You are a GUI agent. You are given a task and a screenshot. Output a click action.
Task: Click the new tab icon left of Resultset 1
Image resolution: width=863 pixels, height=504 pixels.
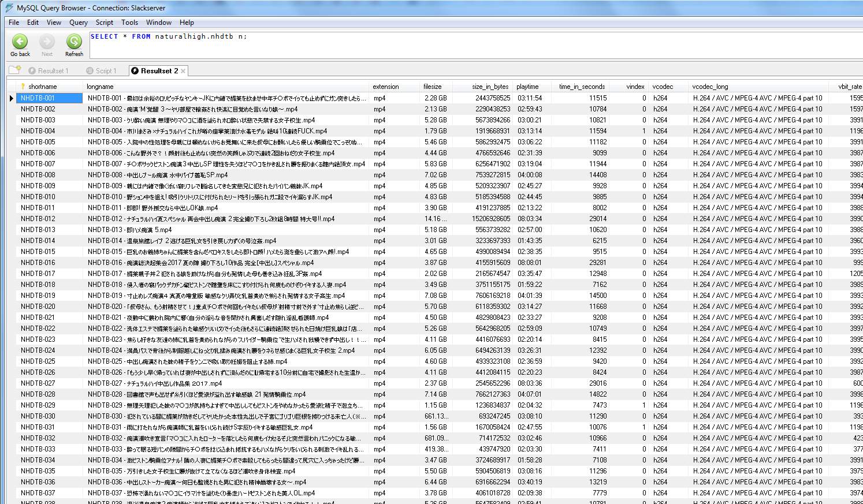coord(14,70)
